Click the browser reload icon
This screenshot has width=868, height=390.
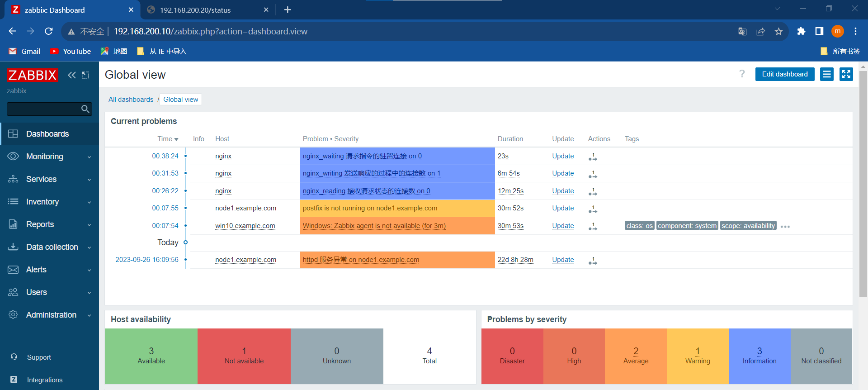(x=49, y=31)
